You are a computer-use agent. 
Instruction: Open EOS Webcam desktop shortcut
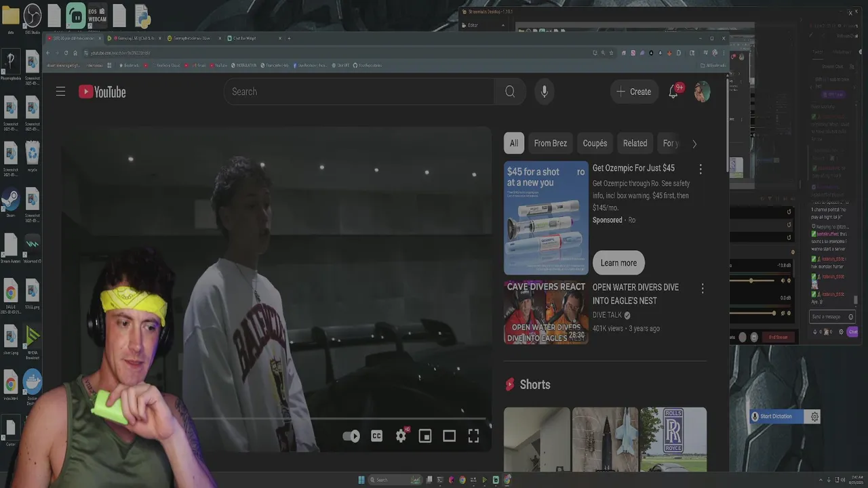97,16
